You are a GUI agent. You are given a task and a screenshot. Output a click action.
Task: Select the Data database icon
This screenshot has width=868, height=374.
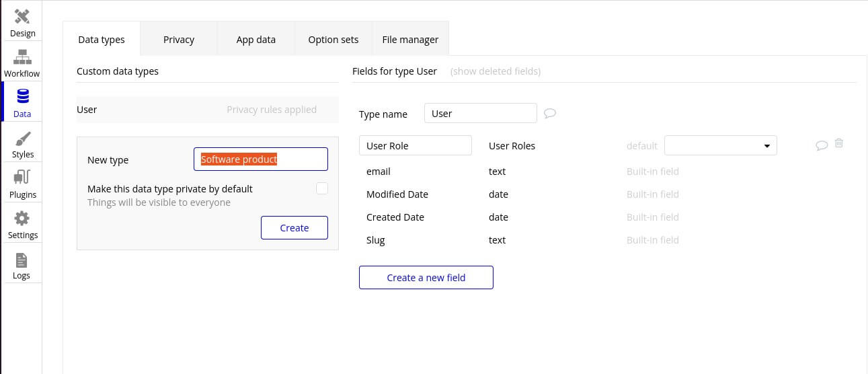point(22,97)
